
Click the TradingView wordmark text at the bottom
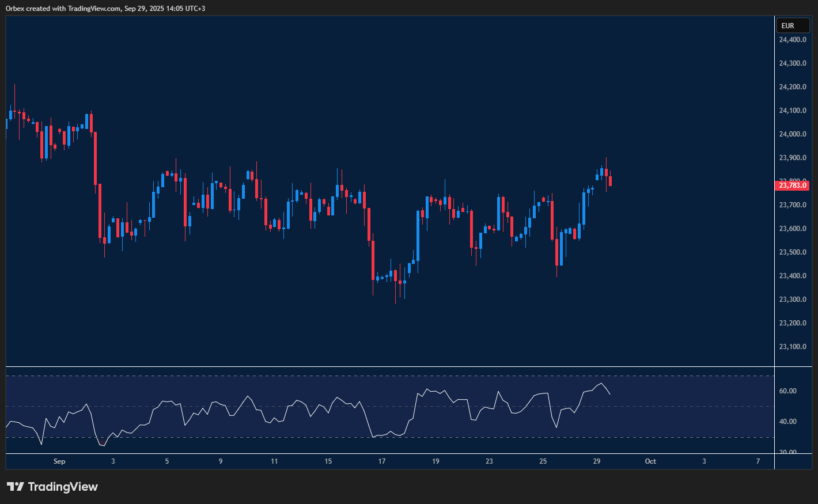click(63, 487)
